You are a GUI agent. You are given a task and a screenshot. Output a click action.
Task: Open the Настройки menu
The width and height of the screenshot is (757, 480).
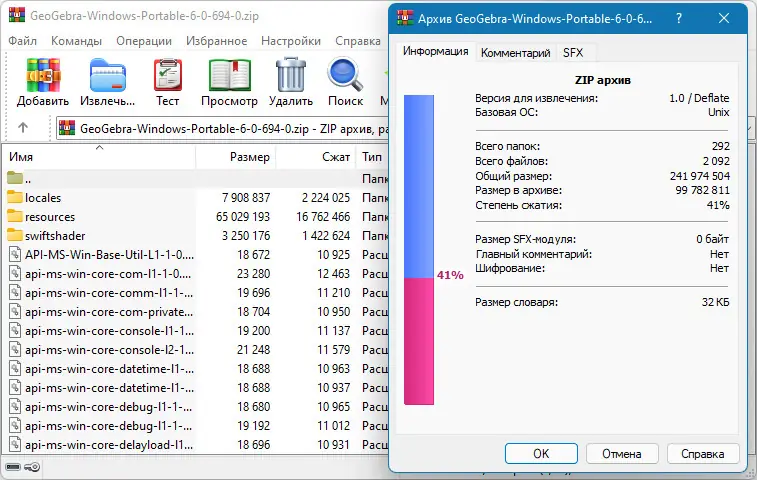click(x=291, y=41)
